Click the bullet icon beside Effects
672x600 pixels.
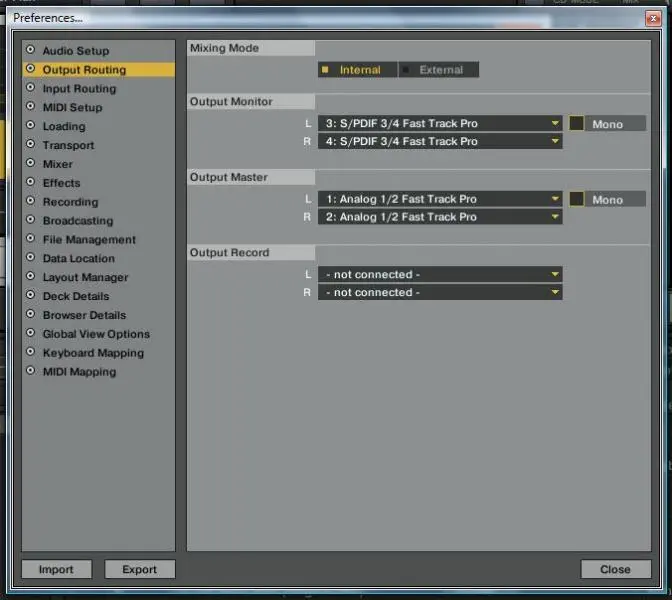pyautogui.click(x=30, y=183)
